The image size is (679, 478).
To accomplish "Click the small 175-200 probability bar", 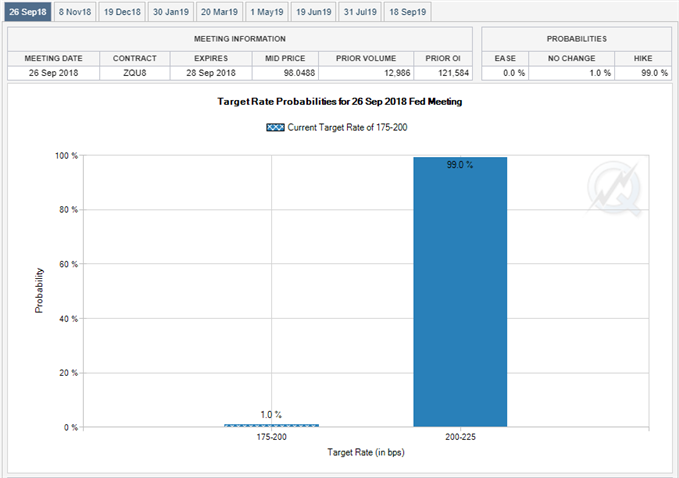I will click(x=271, y=425).
